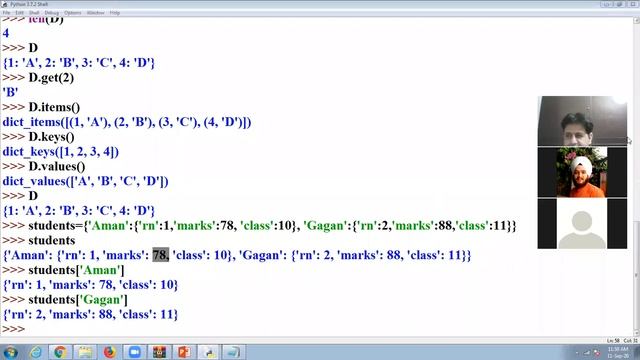
Task: Open Firefox from the taskbar
Action: (109, 352)
